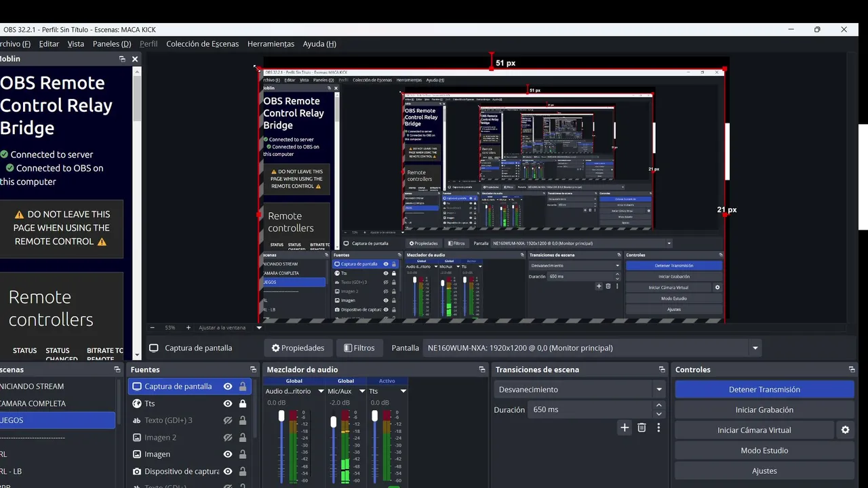This screenshot has width=868, height=488.
Task: Toggle lock on Texto (GDI+) 3 source
Action: pos(243,420)
